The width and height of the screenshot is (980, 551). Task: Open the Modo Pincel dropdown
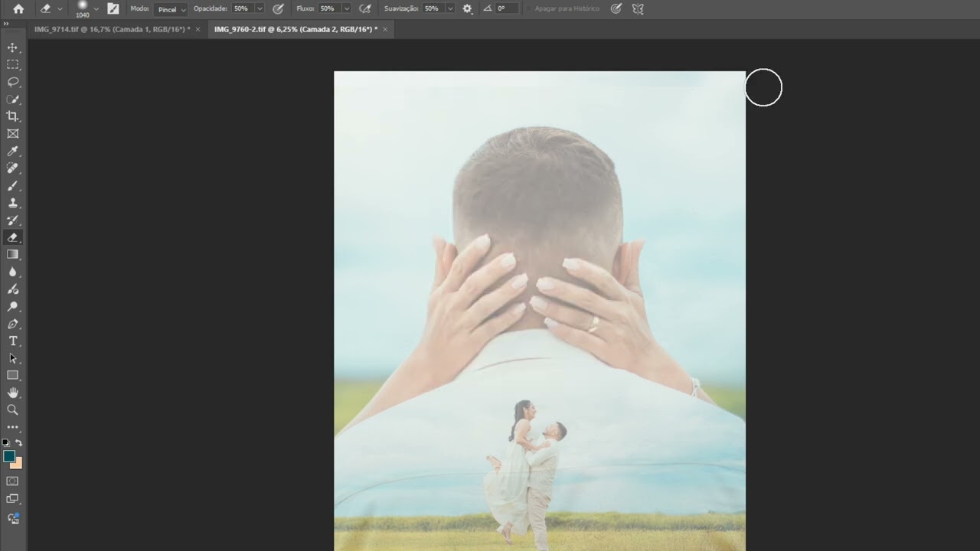[171, 9]
